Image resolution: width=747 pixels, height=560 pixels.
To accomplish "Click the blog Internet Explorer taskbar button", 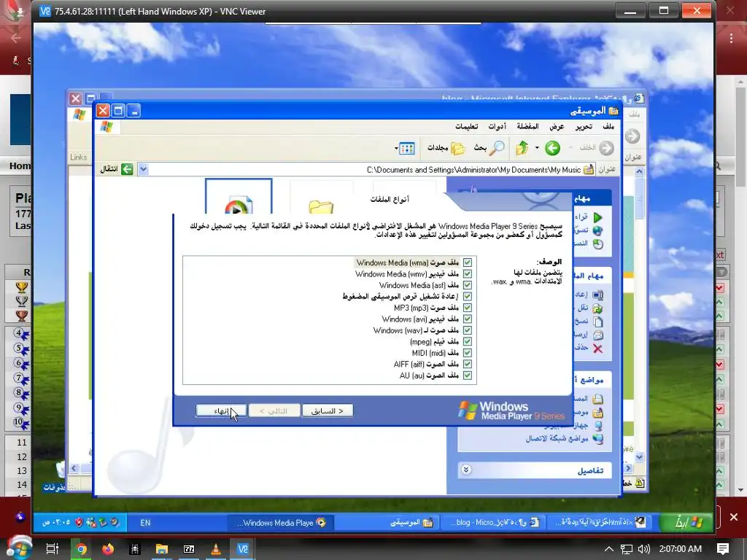I will click(x=492, y=523).
